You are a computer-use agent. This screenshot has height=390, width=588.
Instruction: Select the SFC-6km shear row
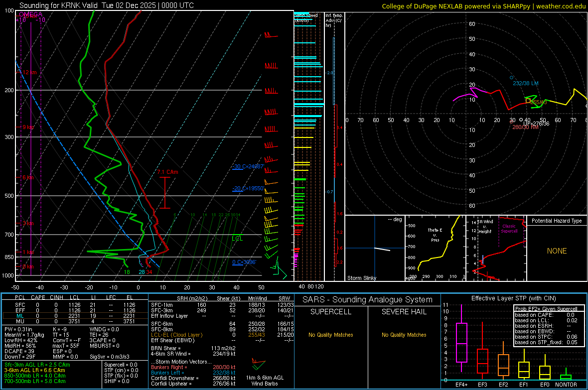point(222,324)
